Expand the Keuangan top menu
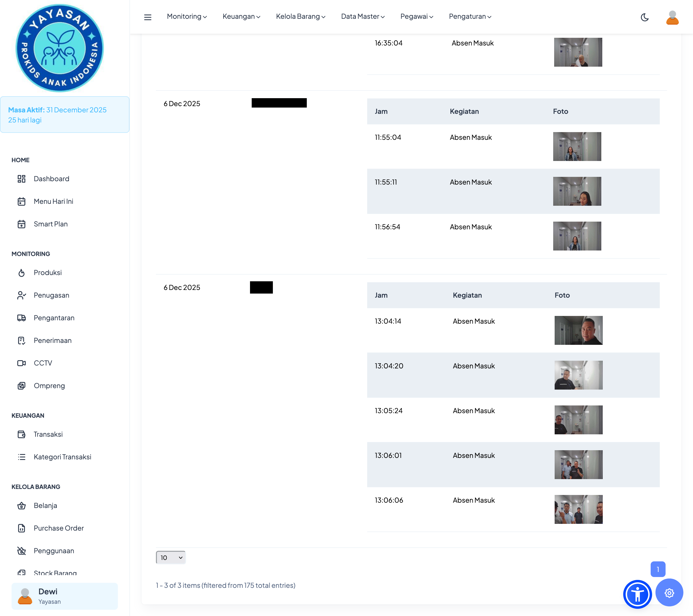Viewport: 693px width, 616px height. 241,16
